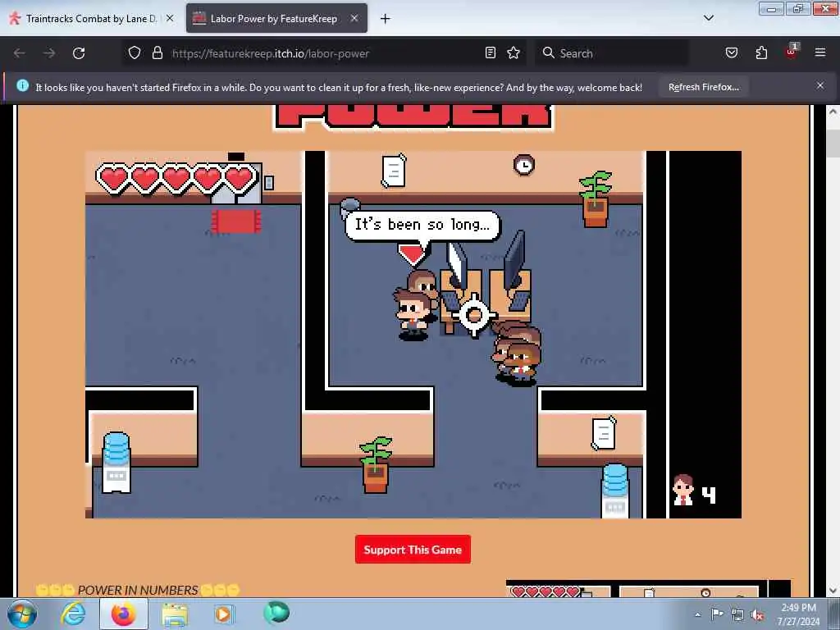Open the clock showing 2:49 PM
Viewport: 840px width, 630px height.
tap(798, 614)
